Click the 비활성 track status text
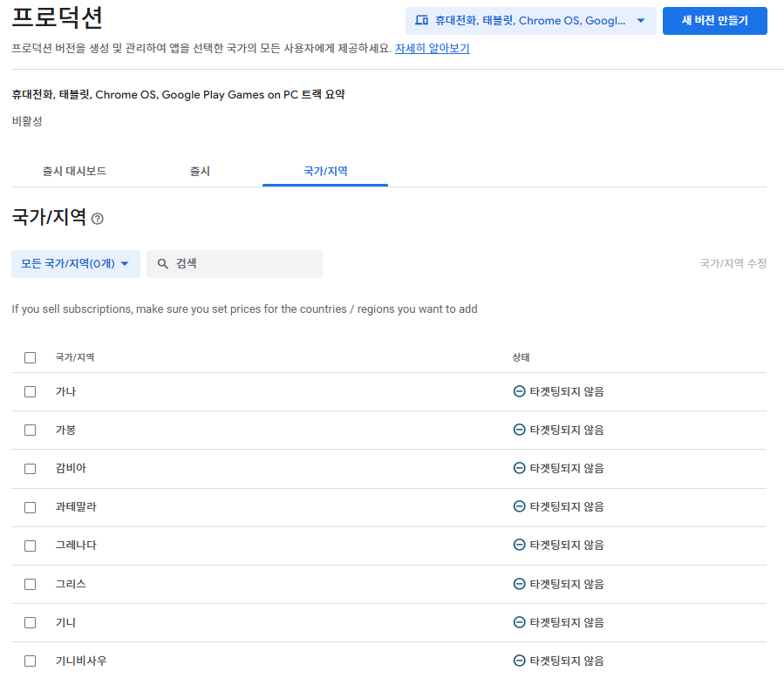 pos(27,121)
